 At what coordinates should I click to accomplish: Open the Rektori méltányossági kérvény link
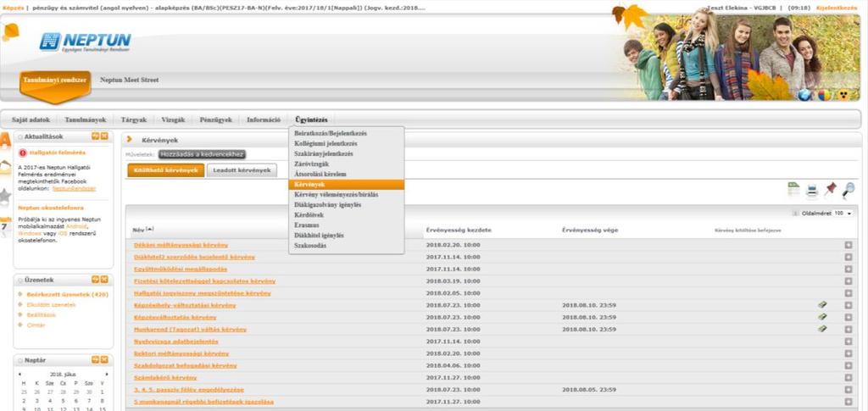coord(181,353)
